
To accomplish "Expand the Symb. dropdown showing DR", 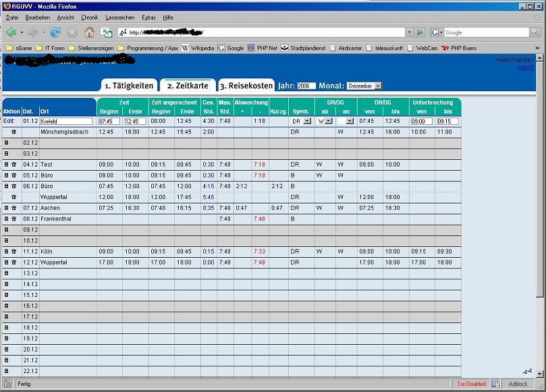I will [x=307, y=121].
